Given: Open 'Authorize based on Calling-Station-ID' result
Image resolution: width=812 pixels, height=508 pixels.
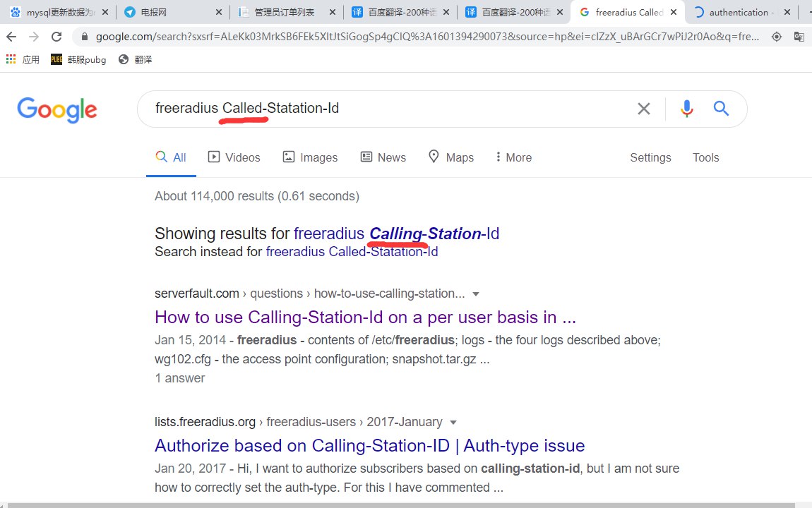Looking at the screenshot, I should tap(370, 445).
